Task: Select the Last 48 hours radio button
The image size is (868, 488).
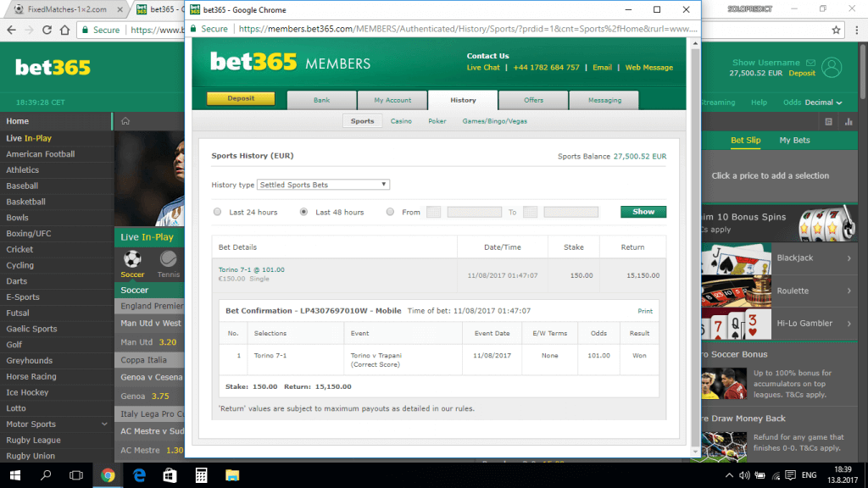Action: (303, 212)
